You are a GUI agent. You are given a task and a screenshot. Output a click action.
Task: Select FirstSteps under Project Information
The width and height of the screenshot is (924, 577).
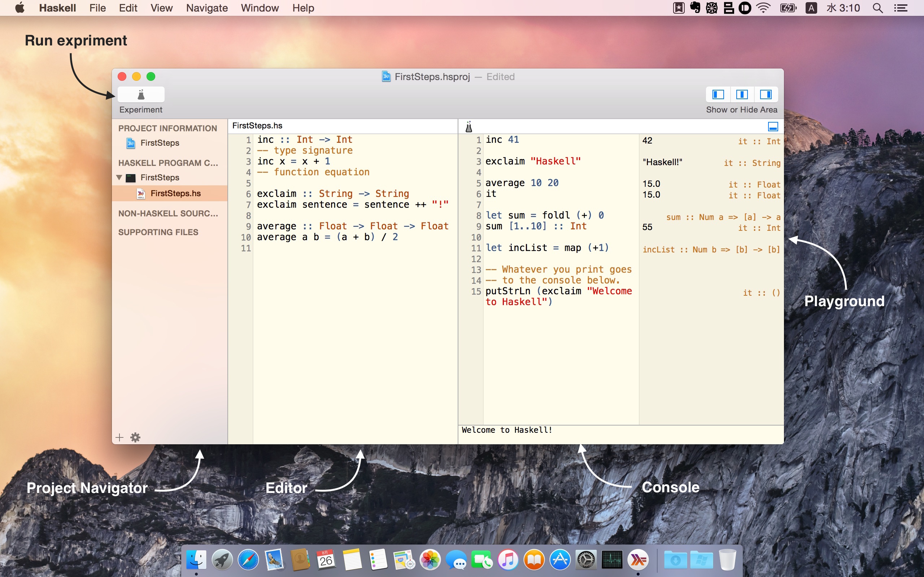[x=160, y=143]
